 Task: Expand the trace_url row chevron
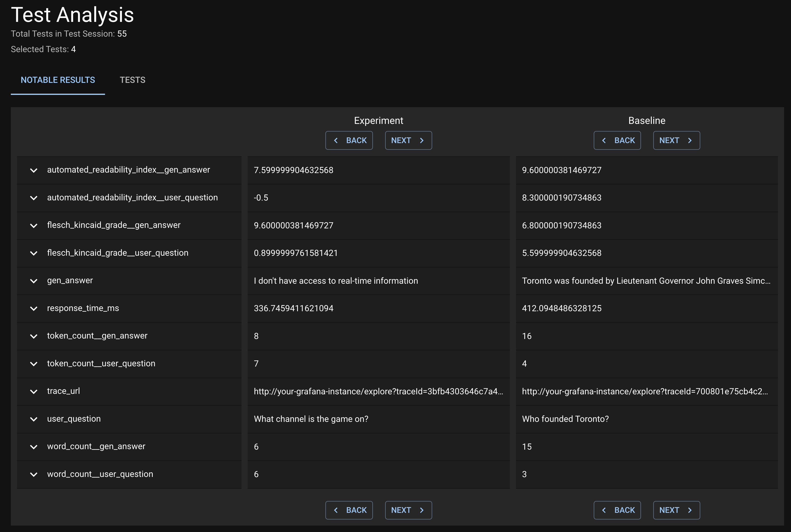(x=34, y=392)
